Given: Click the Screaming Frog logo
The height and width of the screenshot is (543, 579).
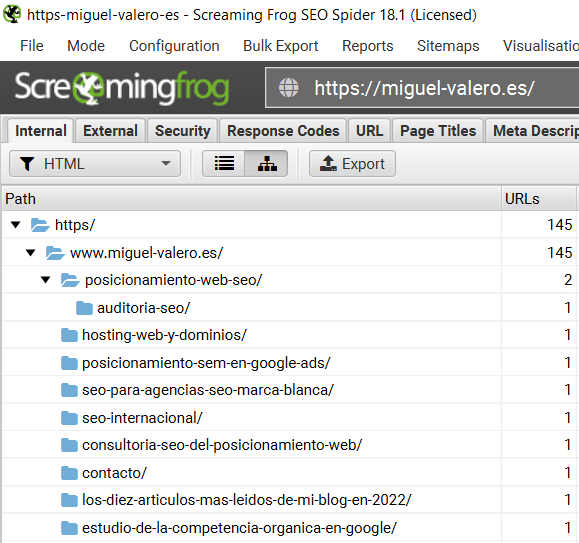Looking at the screenshot, I should tap(122, 88).
